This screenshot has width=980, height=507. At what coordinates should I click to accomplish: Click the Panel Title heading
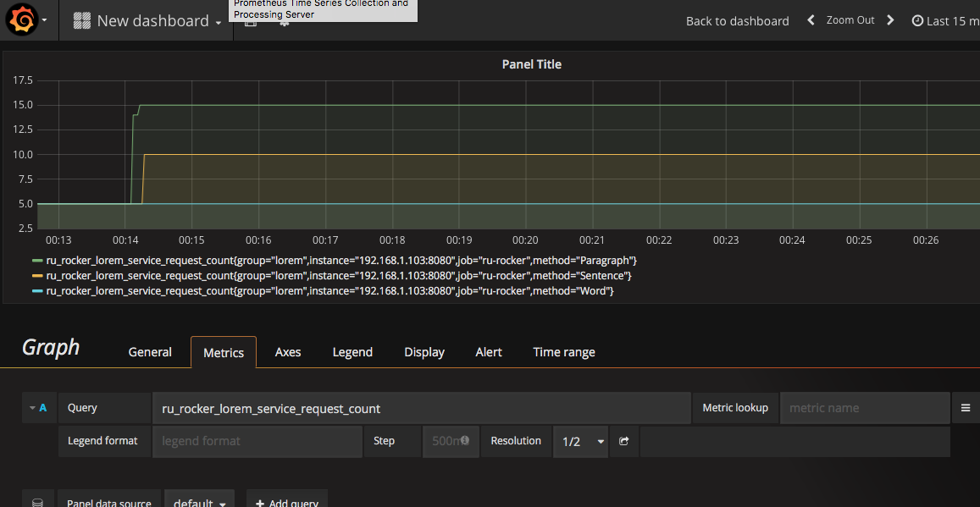point(532,64)
